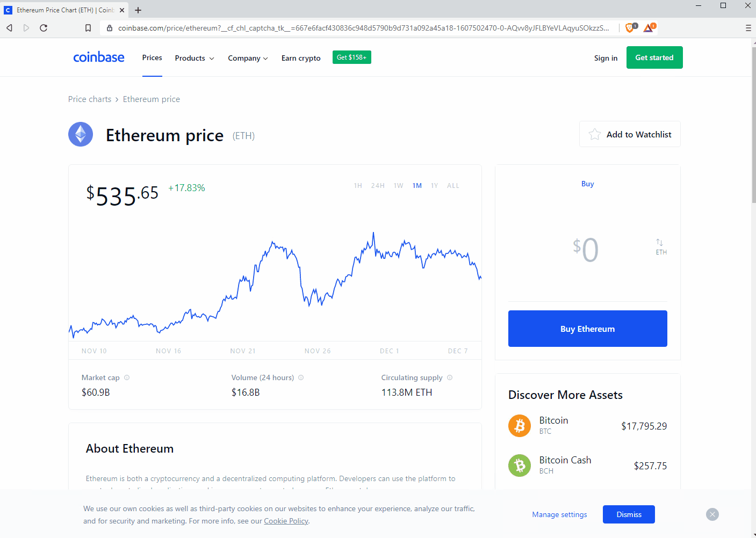Open the Products dropdown
The width and height of the screenshot is (756, 538).
pyautogui.click(x=194, y=57)
